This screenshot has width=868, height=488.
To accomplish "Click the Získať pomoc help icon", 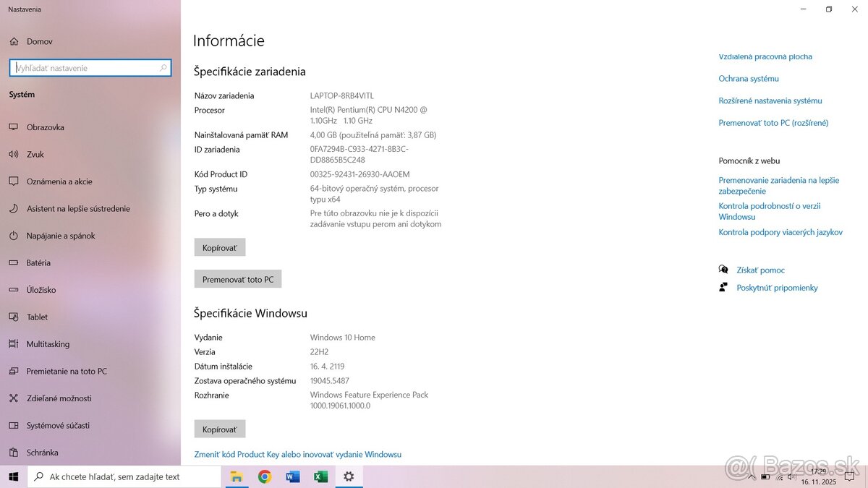I will point(723,269).
